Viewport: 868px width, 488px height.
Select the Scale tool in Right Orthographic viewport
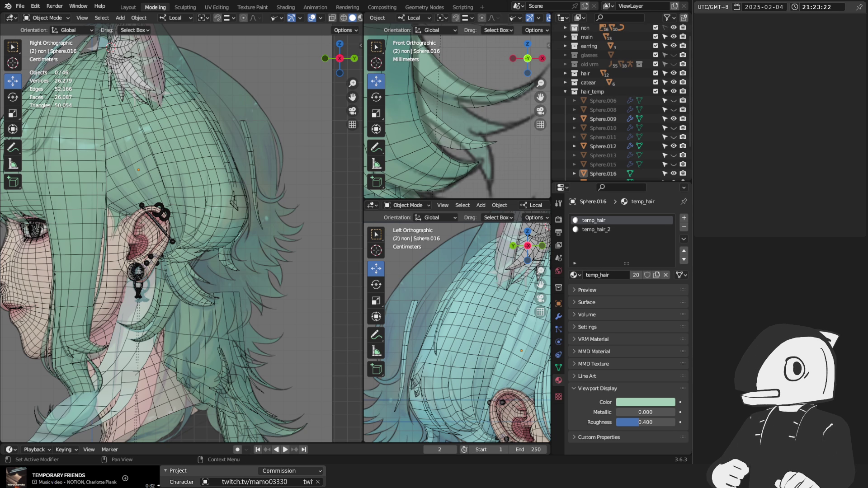13,113
